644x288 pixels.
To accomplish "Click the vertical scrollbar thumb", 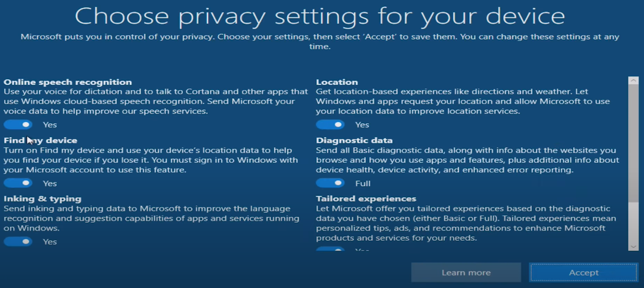I will [x=633, y=143].
